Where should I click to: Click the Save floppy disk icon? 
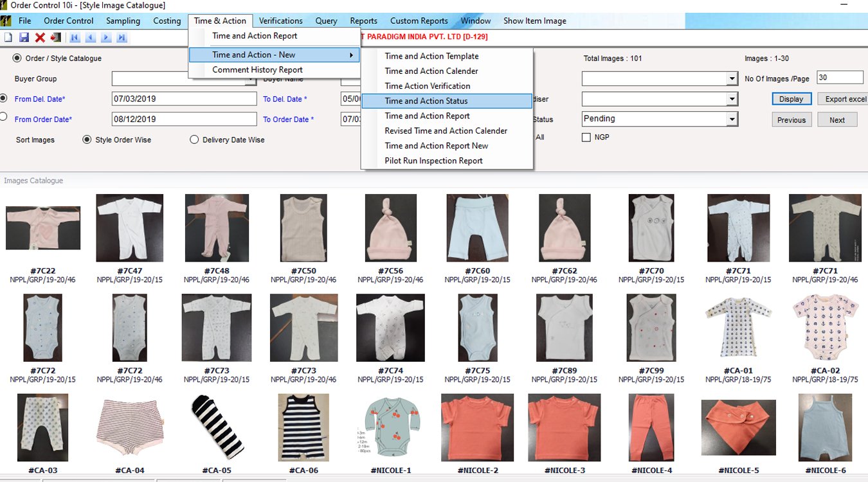pos(24,38)
